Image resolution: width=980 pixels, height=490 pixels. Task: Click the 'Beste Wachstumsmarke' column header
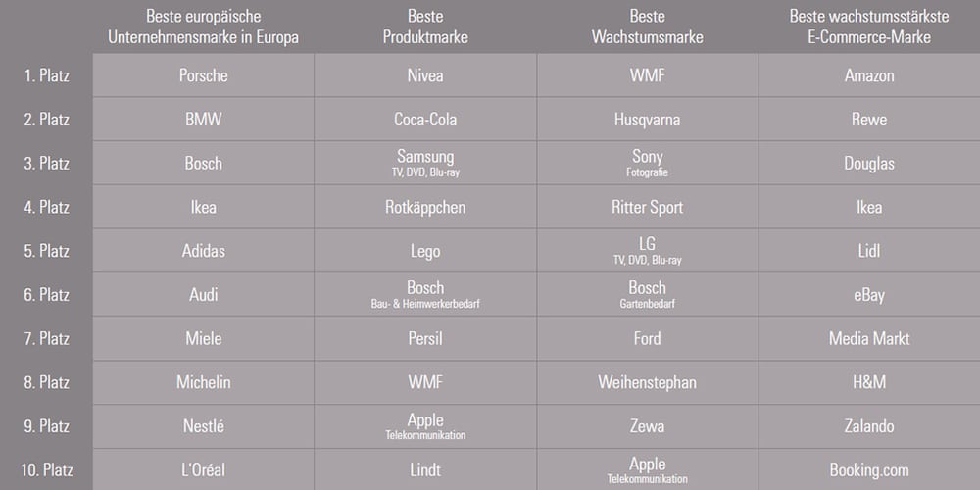pos(648,26)
